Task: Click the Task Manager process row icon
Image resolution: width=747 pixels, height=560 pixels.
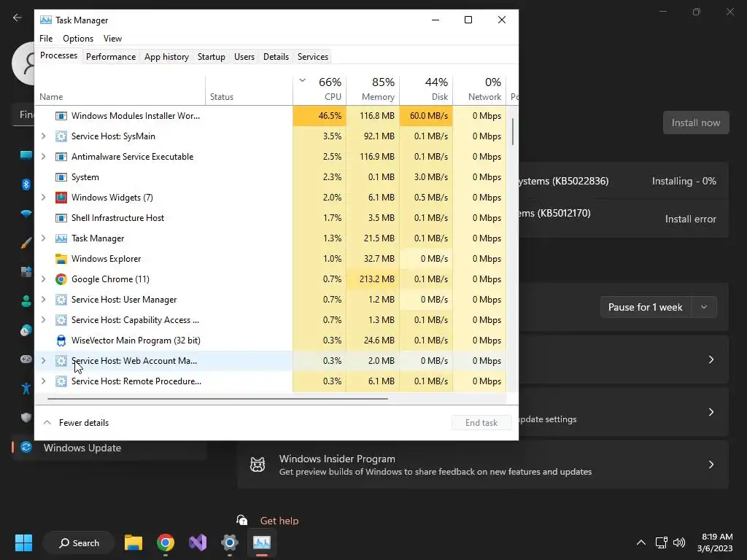Action: coord(61,238)
